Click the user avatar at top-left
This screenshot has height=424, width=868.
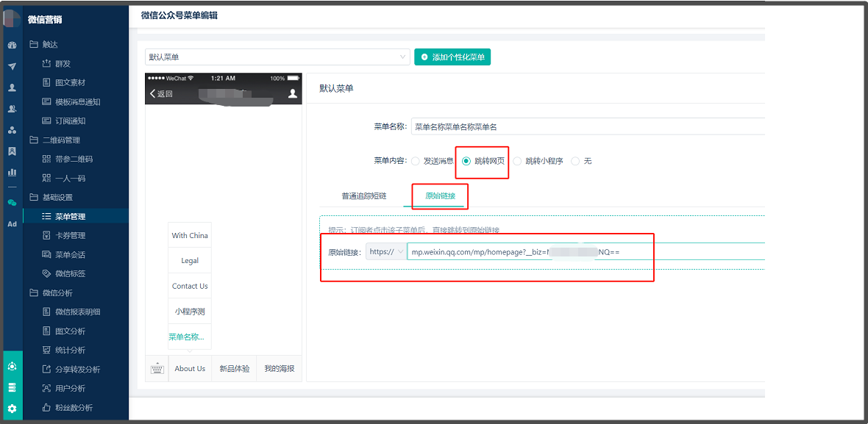click(12, 18)
